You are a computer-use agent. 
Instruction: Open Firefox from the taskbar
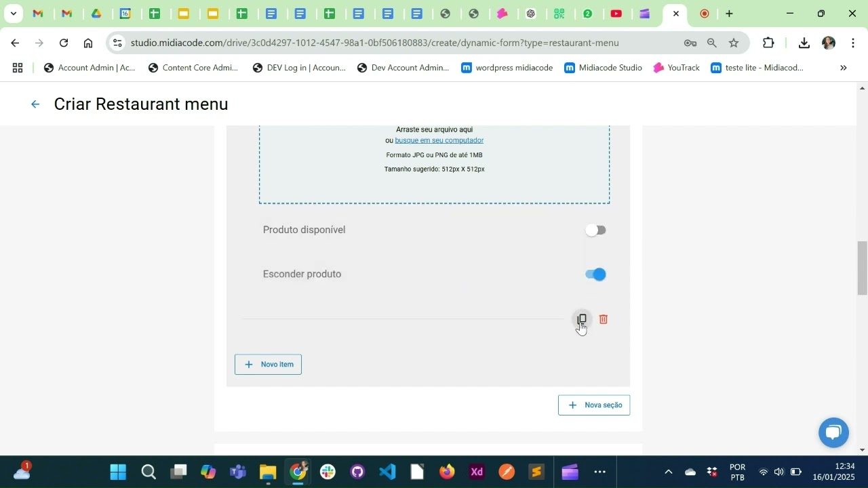coord(447,472)
